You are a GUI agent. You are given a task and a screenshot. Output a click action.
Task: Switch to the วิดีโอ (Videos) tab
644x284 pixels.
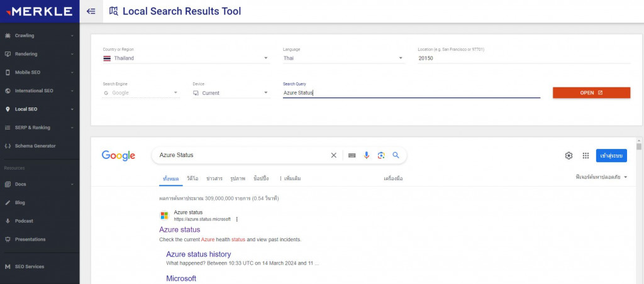(x=192, y=178)
